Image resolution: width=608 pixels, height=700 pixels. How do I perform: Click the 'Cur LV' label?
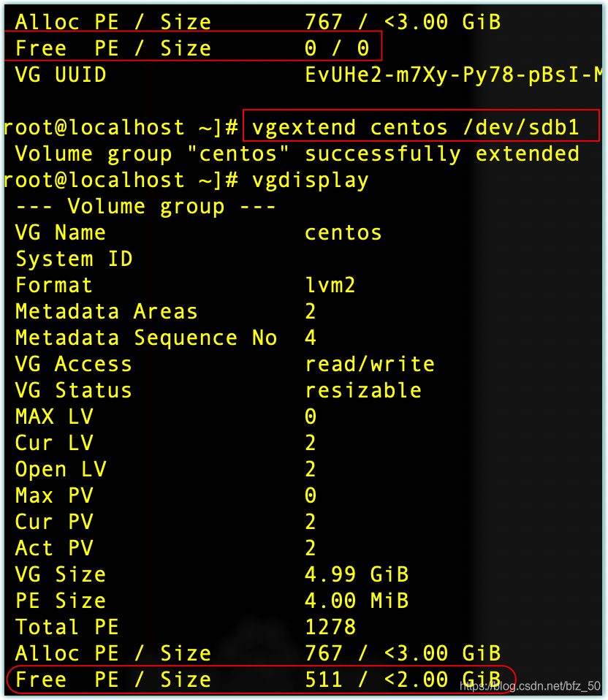coord(54,444)
